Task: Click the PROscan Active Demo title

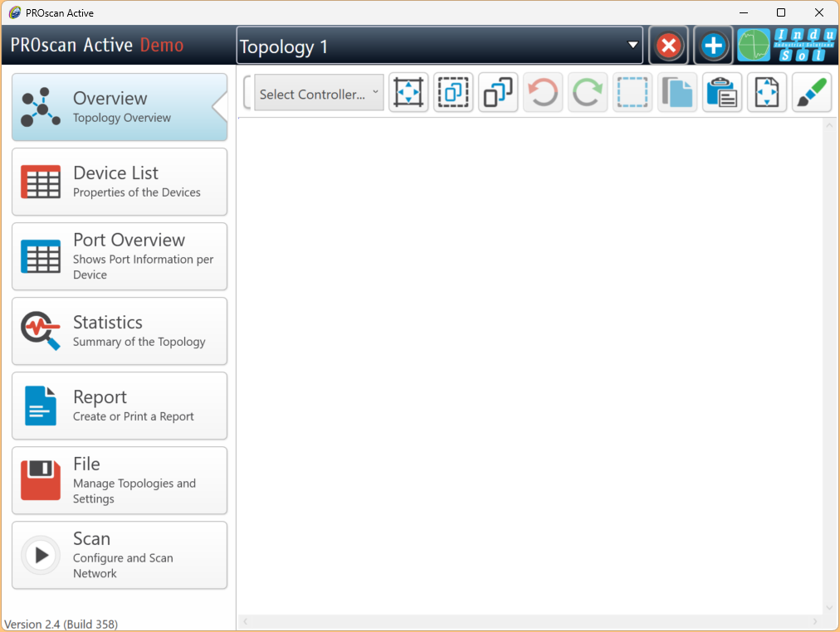Action: pyautogui.click(x=97, y=45)
